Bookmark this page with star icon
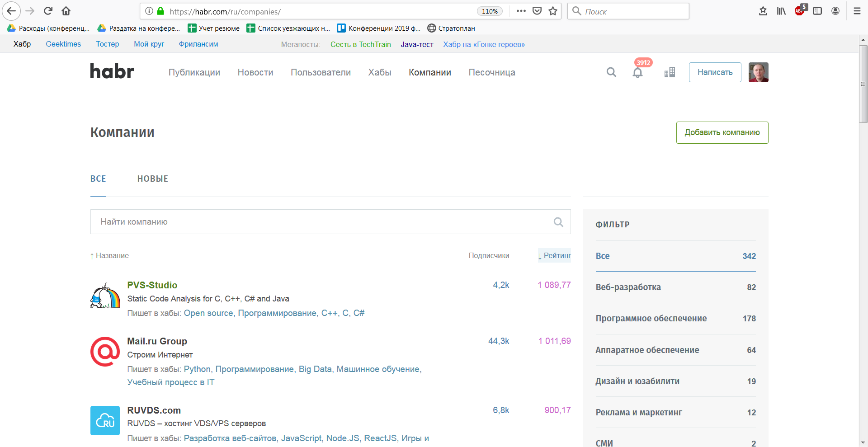The image size is (868, 447). click(553, 11)
